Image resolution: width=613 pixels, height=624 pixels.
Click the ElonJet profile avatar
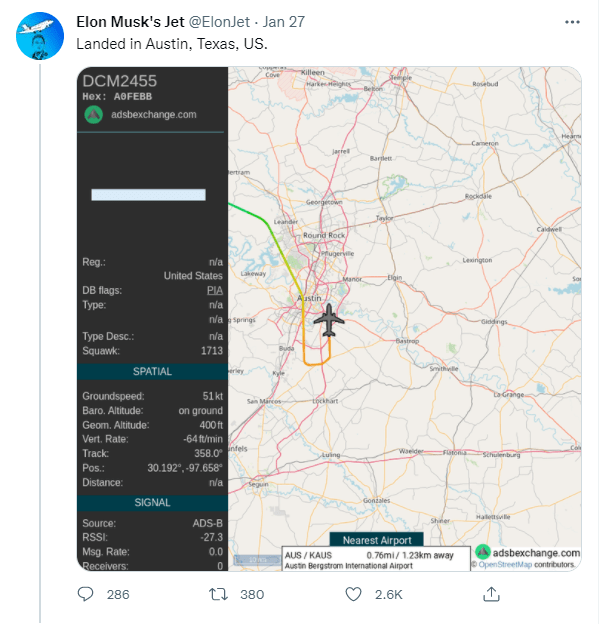[40, 36]
